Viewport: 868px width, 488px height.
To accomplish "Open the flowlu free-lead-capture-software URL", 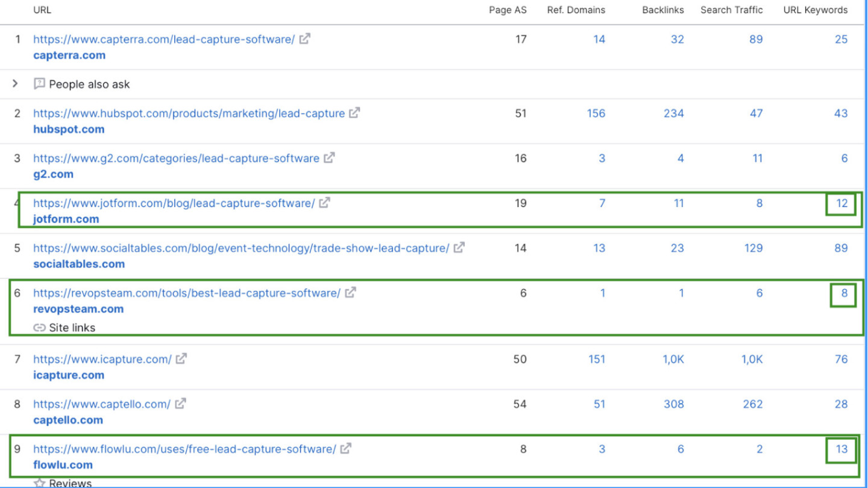I will tap(184, 449).
